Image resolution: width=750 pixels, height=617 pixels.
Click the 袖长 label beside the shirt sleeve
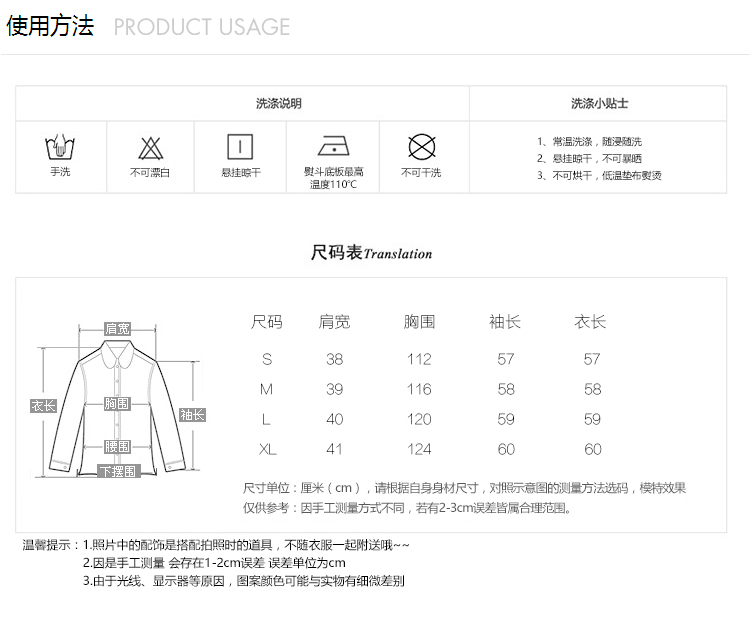192,414
